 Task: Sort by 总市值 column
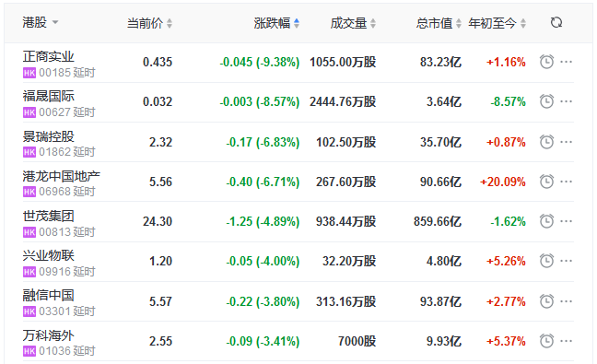(x=439, y=23)
